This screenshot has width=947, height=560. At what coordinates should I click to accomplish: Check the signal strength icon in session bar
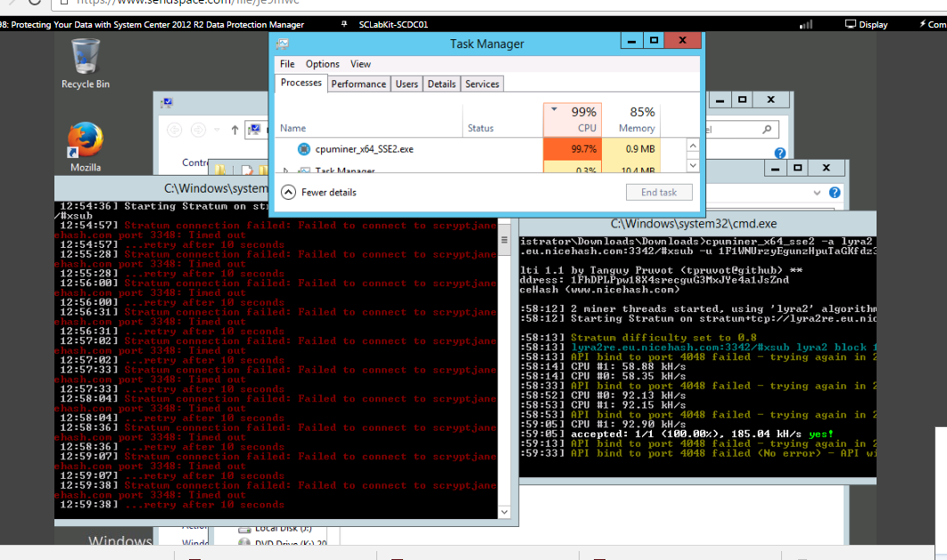pyautogui.click(x=806, y=24)
